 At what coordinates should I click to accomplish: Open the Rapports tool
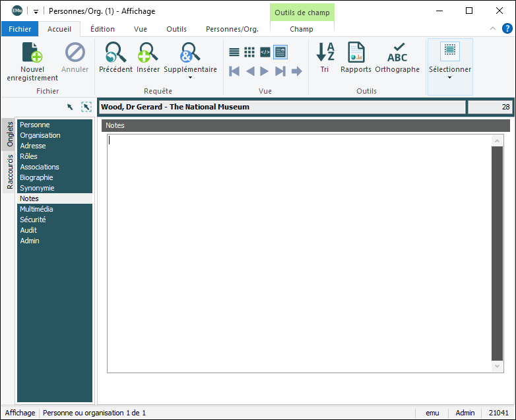coord(356,53)
